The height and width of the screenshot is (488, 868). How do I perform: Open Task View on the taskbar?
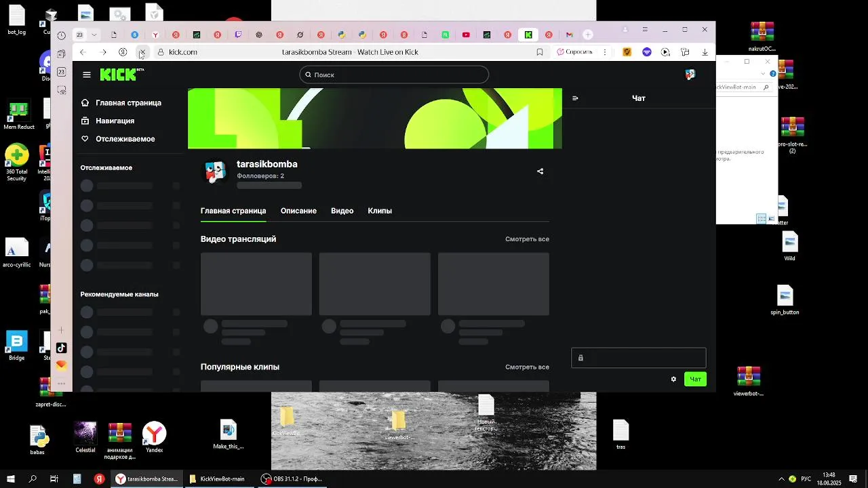click(54, 479)
